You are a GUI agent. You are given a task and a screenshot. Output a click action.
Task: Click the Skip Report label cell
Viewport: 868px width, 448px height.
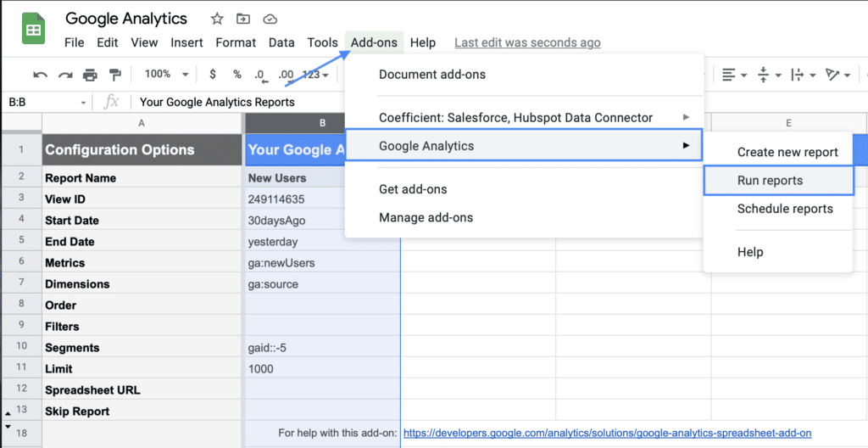142,411
